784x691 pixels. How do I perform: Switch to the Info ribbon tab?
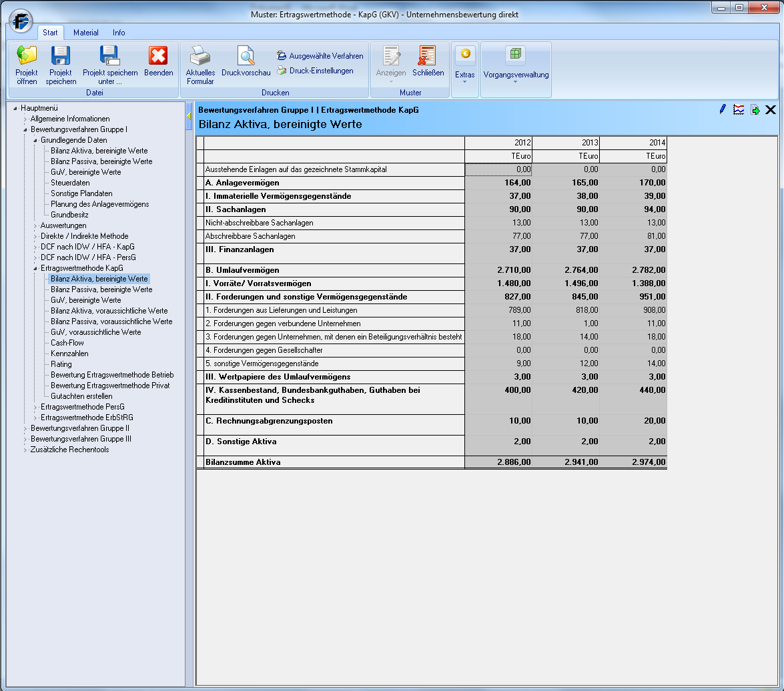119,33
